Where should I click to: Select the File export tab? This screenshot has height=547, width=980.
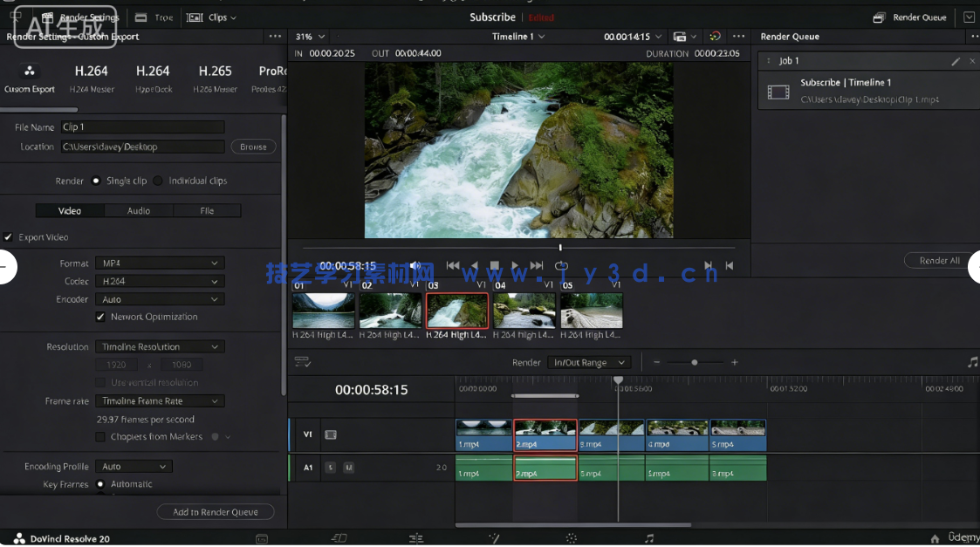pos(207,210)
